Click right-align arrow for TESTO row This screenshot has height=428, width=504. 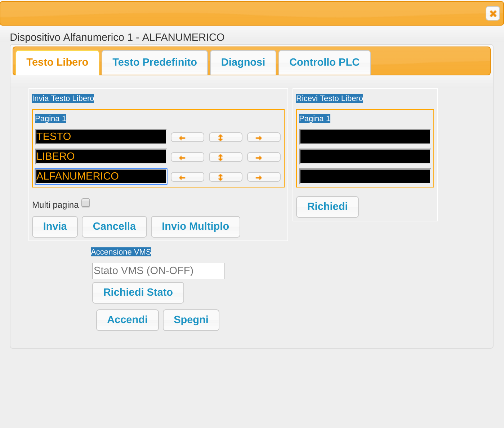click(264, 137)
